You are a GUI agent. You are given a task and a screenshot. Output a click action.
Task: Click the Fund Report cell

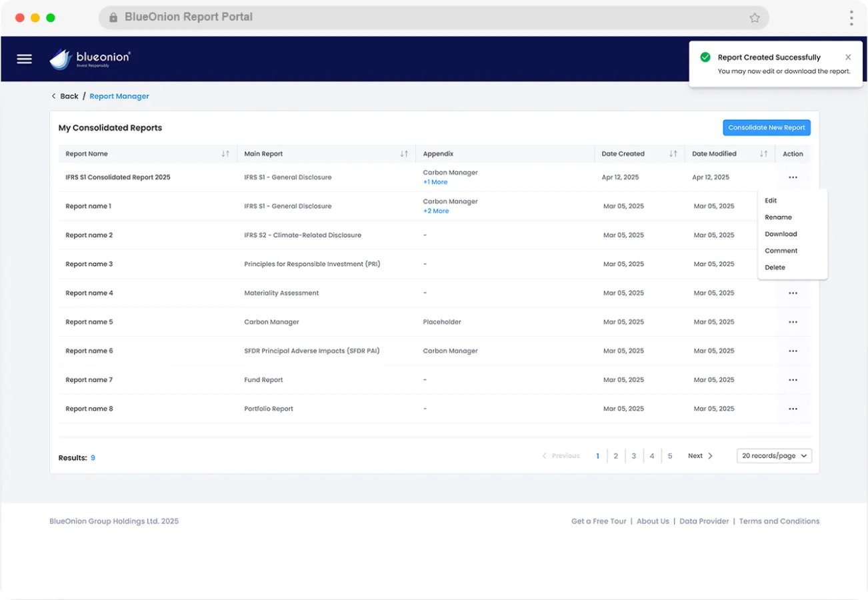pos(263,380)
